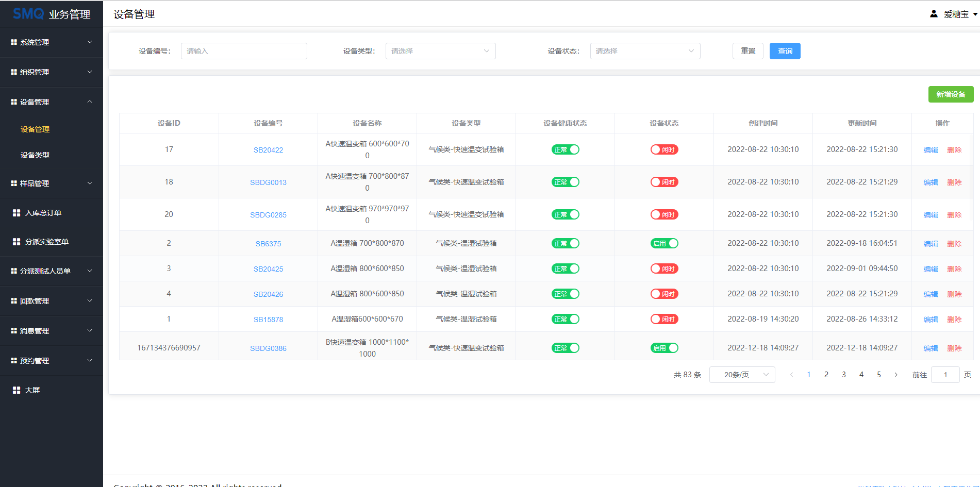Viewport: 980px width, 487px height.
Task: Click the grid icon beside 预约管理
Action: pyautogui.click(x=14, y=361)
